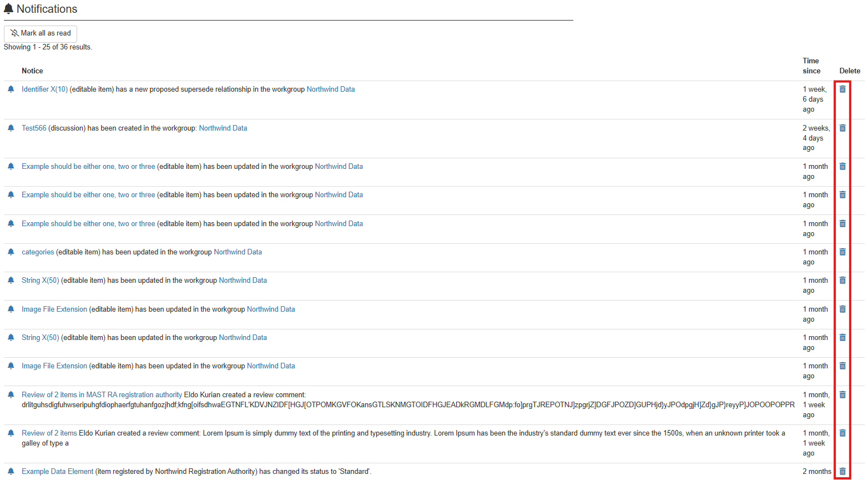
Task: Delete the Test566 discussion notification
Action: coord(842,128)
